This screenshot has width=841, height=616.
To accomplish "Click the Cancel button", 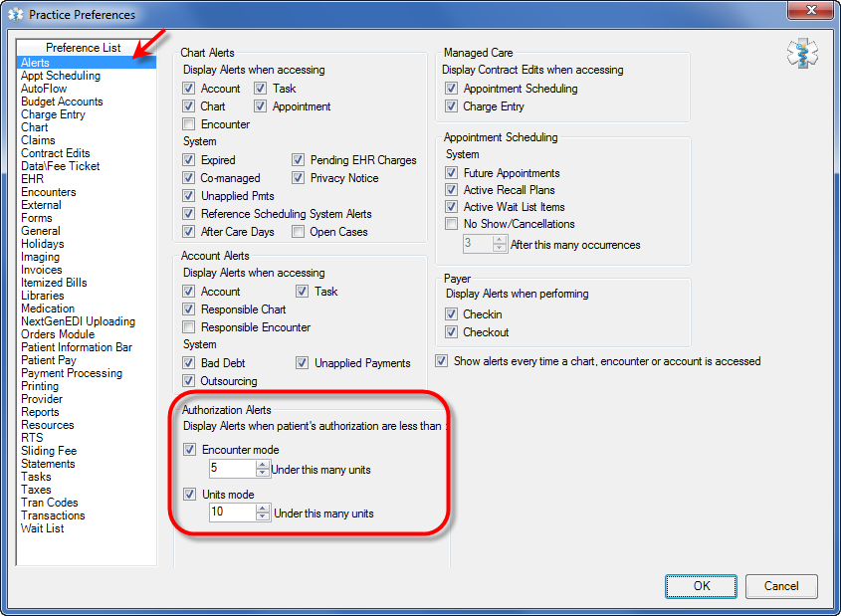I will [781, 586].
